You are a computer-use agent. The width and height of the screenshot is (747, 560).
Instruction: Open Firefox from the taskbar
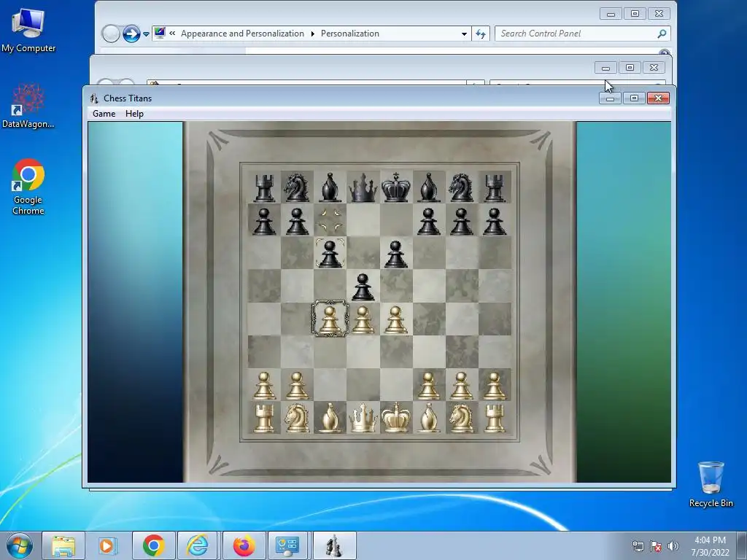coord(244,545)
